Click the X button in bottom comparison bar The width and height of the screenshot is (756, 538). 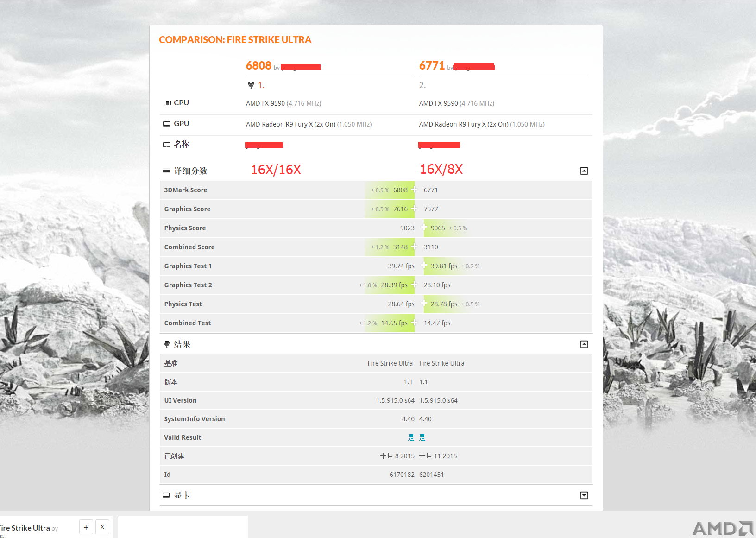102,527
